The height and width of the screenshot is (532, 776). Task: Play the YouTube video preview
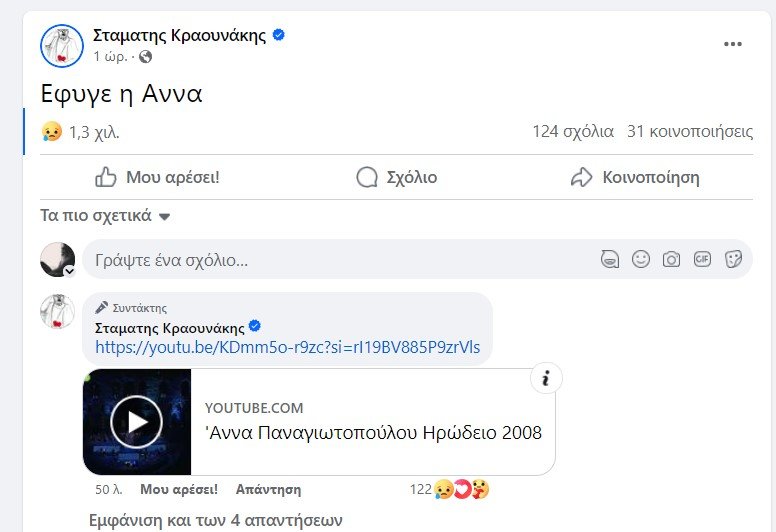(136, 422)
